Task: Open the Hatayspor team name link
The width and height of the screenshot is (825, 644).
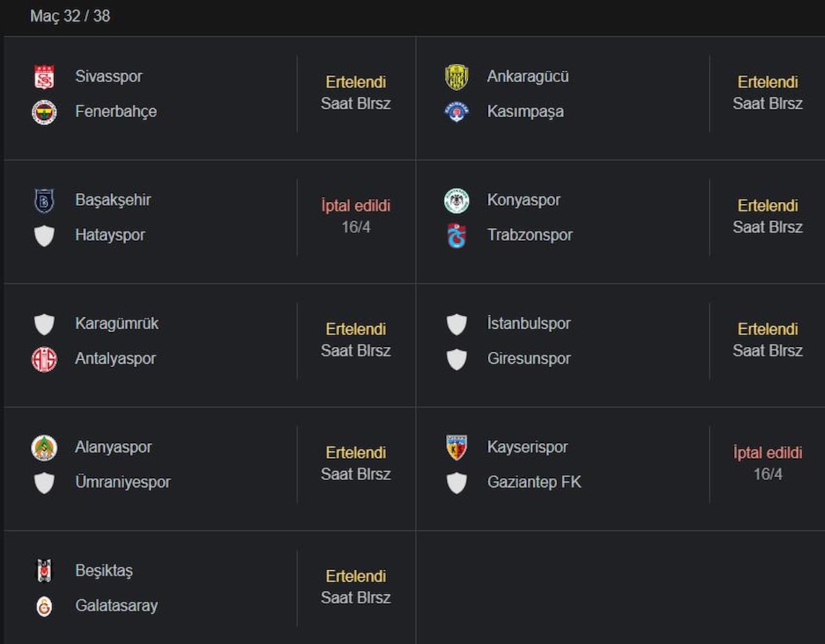Action: tap(110, 235)
